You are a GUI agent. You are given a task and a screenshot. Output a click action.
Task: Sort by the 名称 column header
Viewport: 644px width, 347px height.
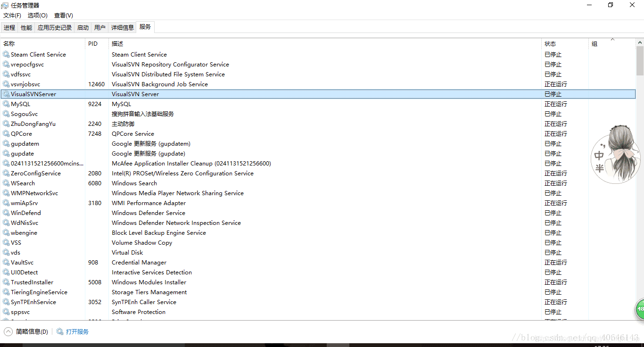pos(43,44)
